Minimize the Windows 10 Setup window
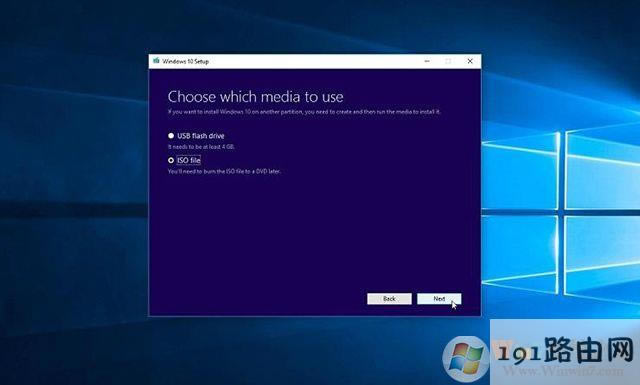The width and height of the screenshot is (640, 385). tap(427, 61)
